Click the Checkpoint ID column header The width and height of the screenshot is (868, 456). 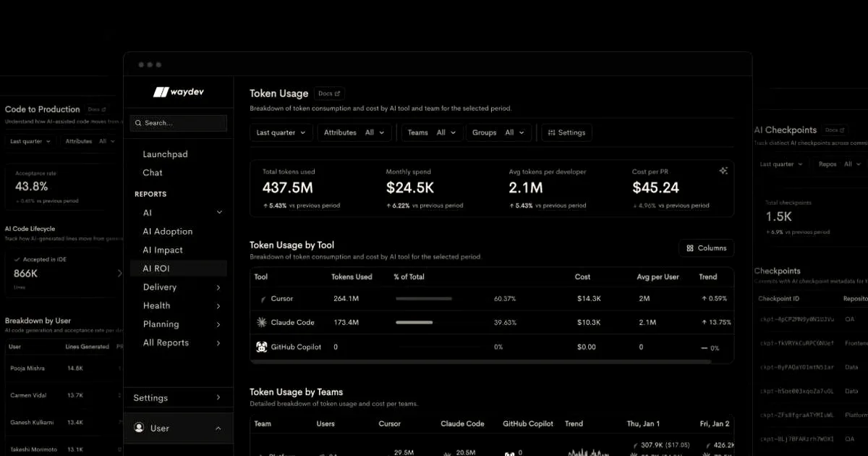779,298
